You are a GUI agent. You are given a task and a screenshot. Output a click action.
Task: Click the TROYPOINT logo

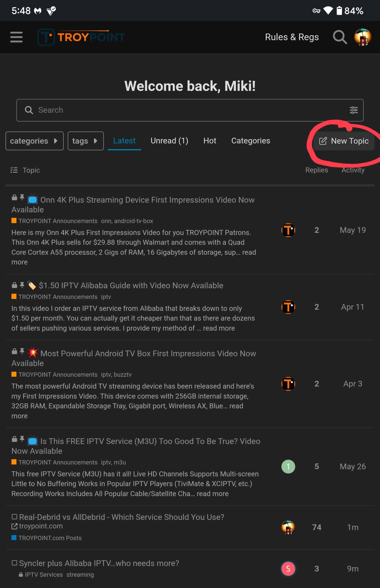coord(81,37)
